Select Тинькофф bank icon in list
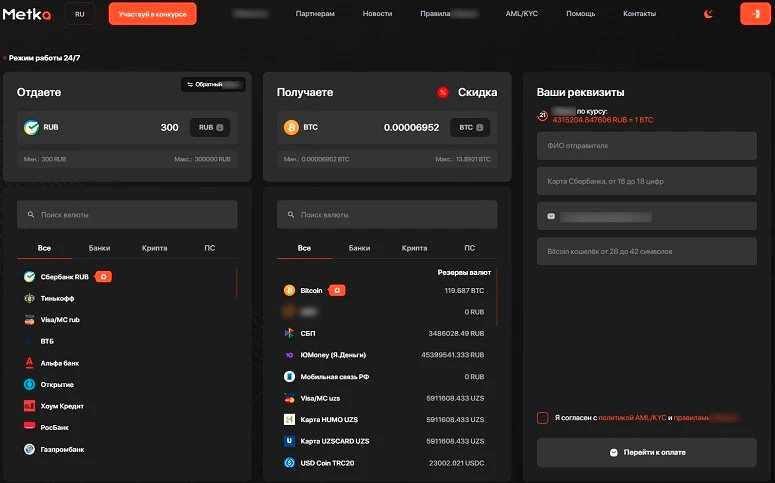The width and height of the screenshot is (775, 483). pyautogui.click(x=30, y=298)
